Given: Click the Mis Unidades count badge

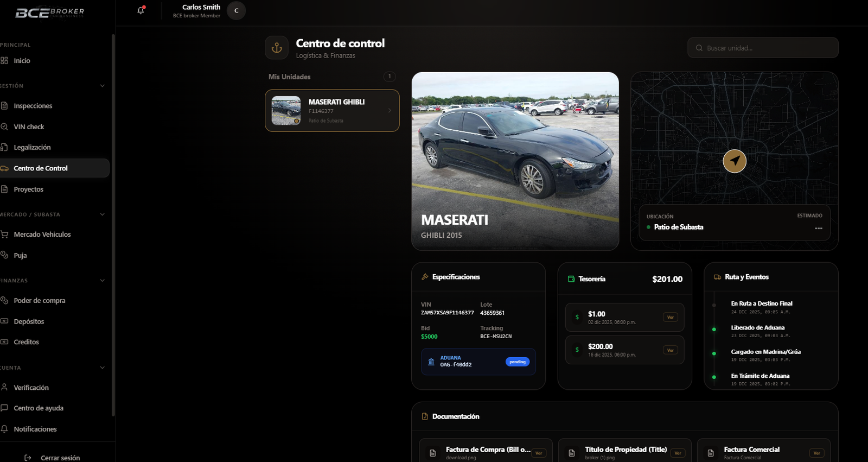Looking at the screenshot, I should pos(390,77).
